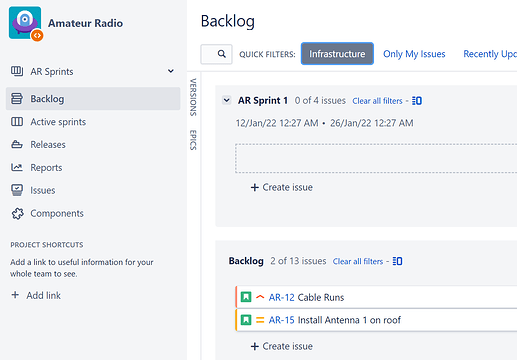Click the Components puzzle piece icon

pos(17,213)
